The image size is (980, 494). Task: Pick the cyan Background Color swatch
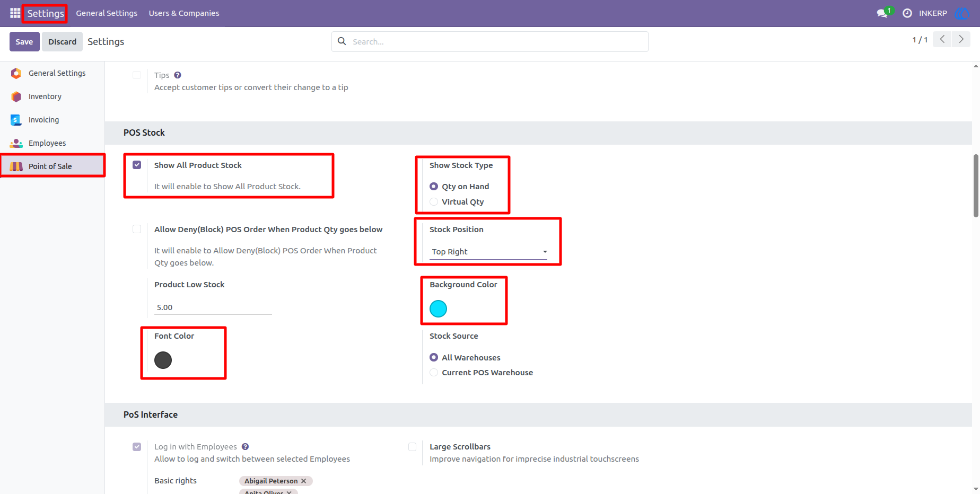click(x=438, y=308)
